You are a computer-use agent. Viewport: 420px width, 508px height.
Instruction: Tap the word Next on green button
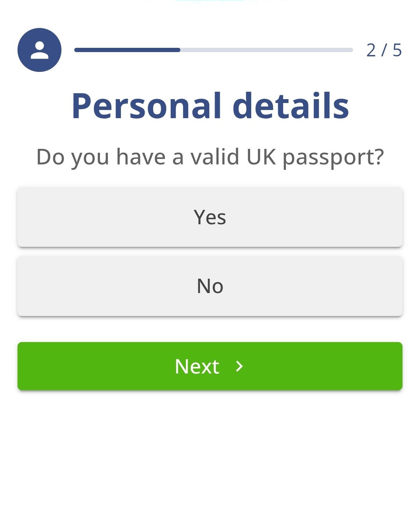pos(197,366)
